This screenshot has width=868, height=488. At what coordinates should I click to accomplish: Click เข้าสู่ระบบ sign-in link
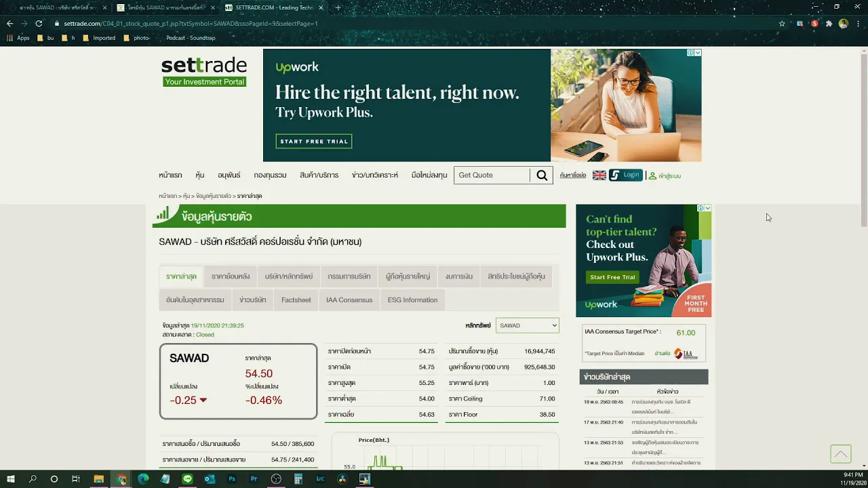665,176
